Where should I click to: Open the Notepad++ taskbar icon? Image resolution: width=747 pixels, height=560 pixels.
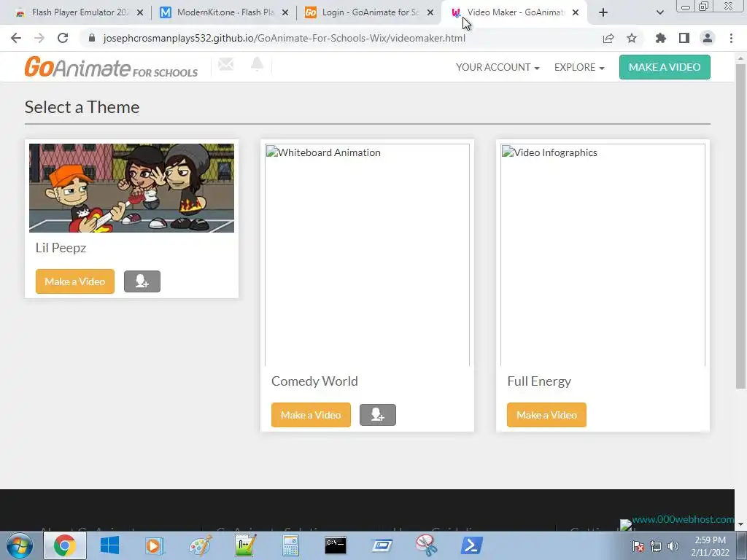(245, 545)
